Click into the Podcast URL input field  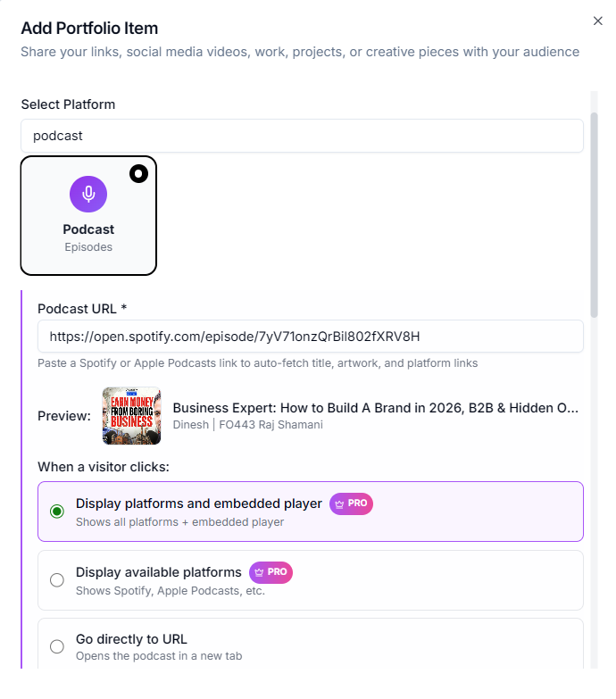pos(310,337)
